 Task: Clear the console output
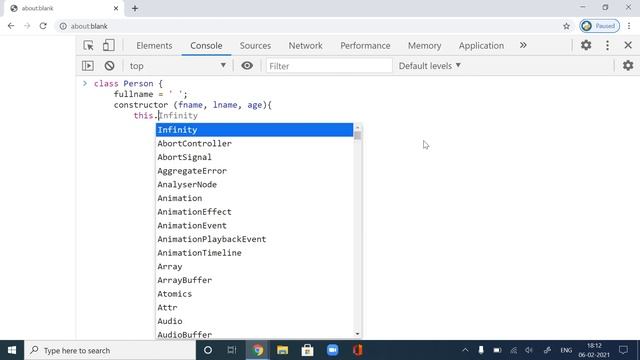click(109, 66)
